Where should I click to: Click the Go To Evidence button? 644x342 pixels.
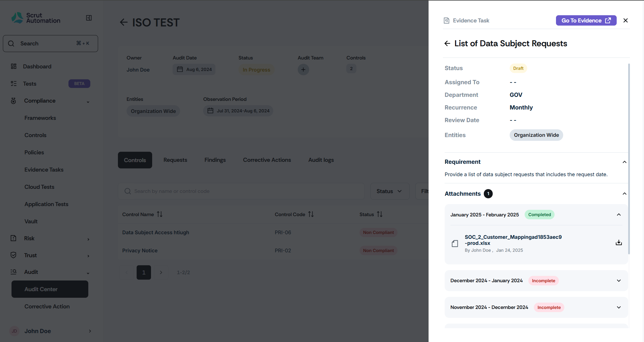click(586, 20)
